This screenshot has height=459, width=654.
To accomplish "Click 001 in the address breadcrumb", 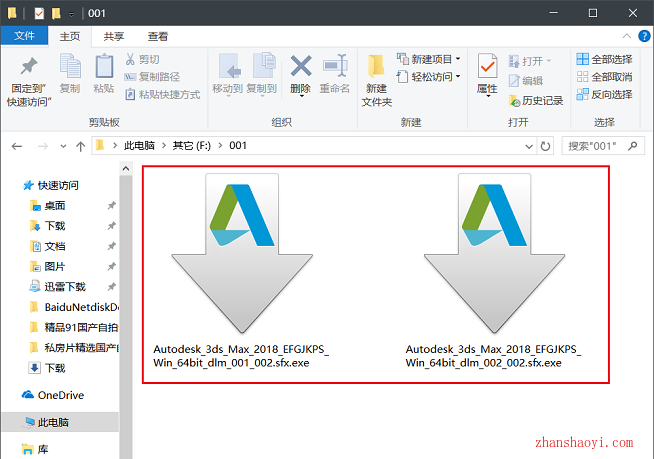I will point(238,146).
